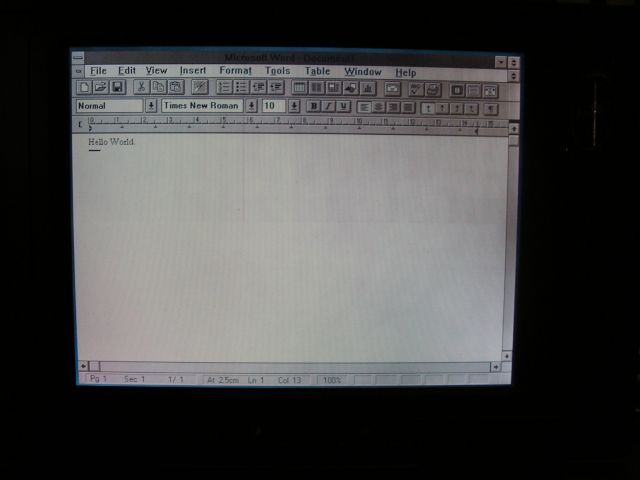Screen dimensions: 640x480
Task: Set centered paragraph alignment
Action: pos(378,107)
